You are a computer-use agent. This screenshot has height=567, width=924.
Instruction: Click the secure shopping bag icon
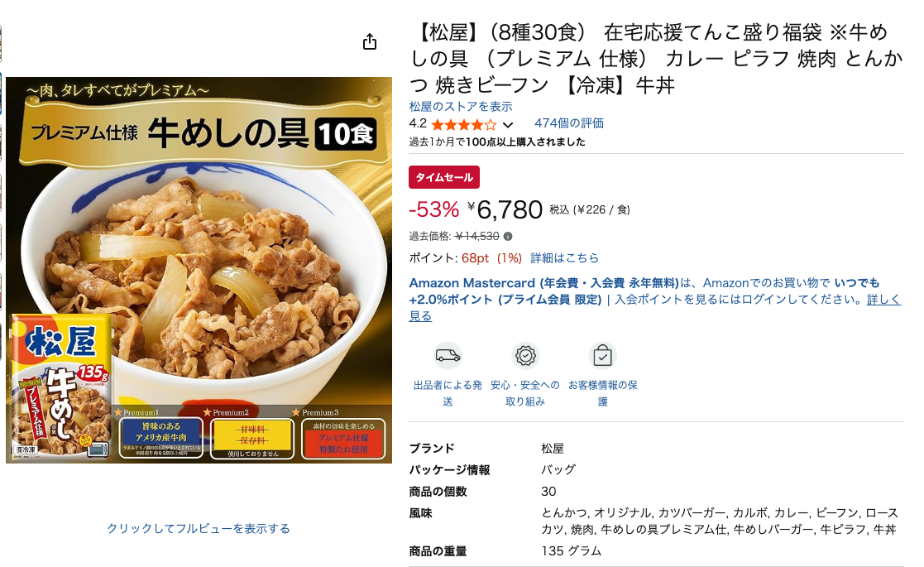(x=602, y=355)
